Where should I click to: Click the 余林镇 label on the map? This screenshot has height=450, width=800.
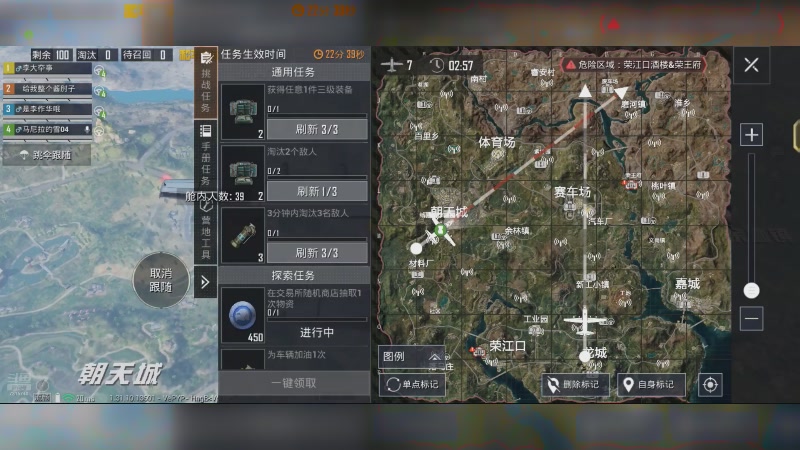coord(517,231)
